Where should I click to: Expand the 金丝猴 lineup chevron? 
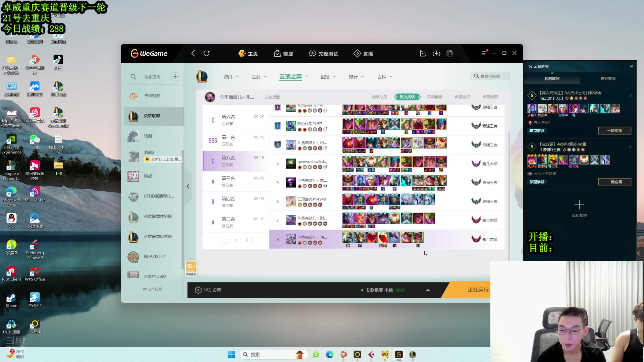pos(630,147)
